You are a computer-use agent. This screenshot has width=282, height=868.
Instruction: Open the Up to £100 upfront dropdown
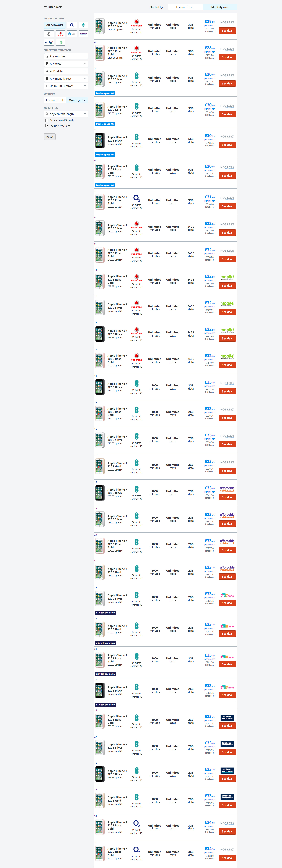click(66, 86)
